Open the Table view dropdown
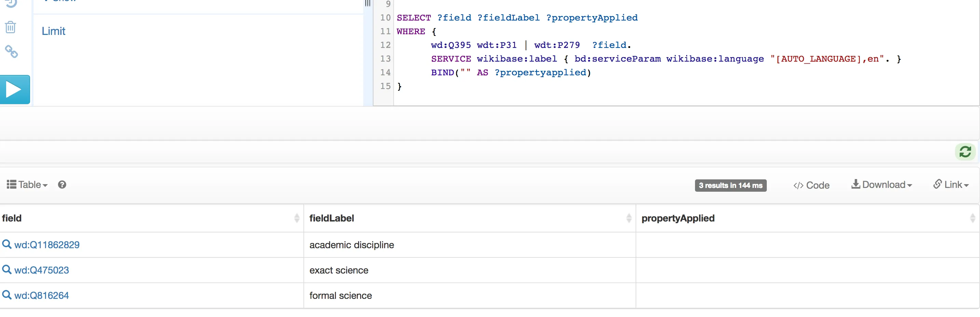980x317 pixels. coord(27,185)
